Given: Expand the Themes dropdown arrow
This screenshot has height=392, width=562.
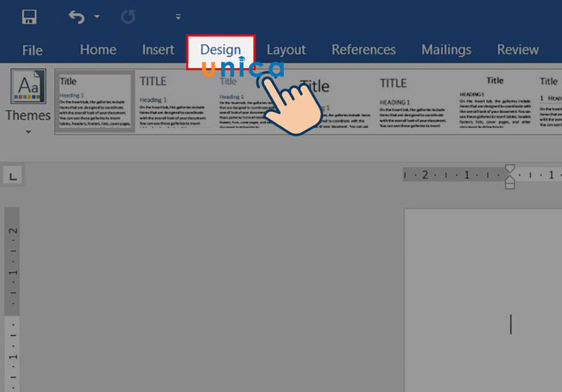Looking at the screenshot, I should [x=28, y=131].
